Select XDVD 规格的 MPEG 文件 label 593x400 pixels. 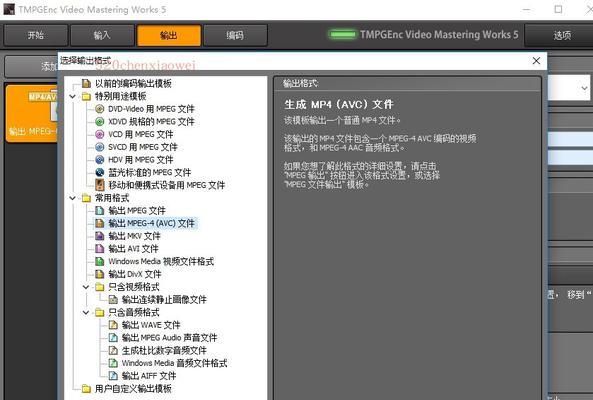[151, 122]
